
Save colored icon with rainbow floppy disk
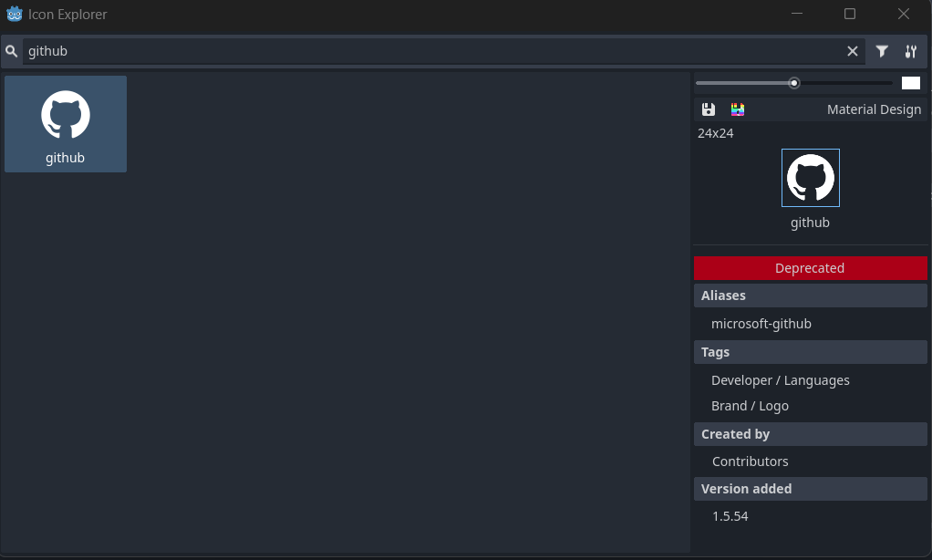738,109
